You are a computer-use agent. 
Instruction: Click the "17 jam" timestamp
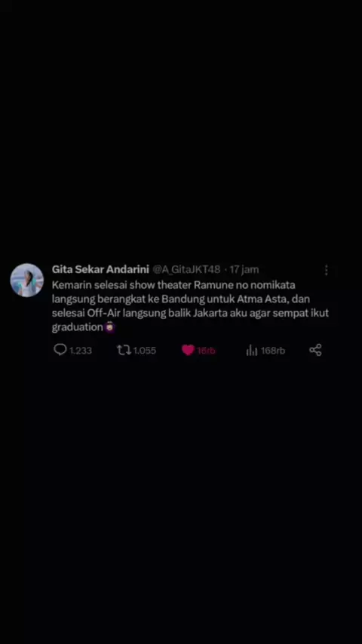244,269
